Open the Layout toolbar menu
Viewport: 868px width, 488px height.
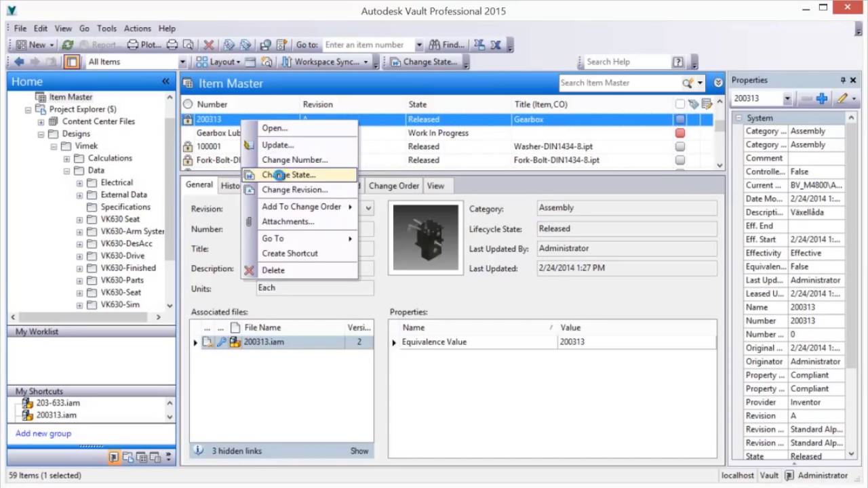[x=218, y=62]
